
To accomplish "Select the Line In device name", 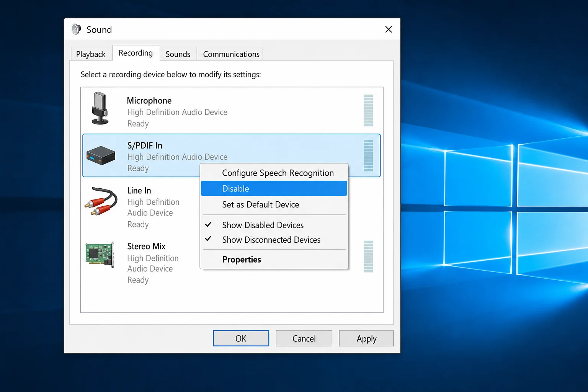I will 139,191.
